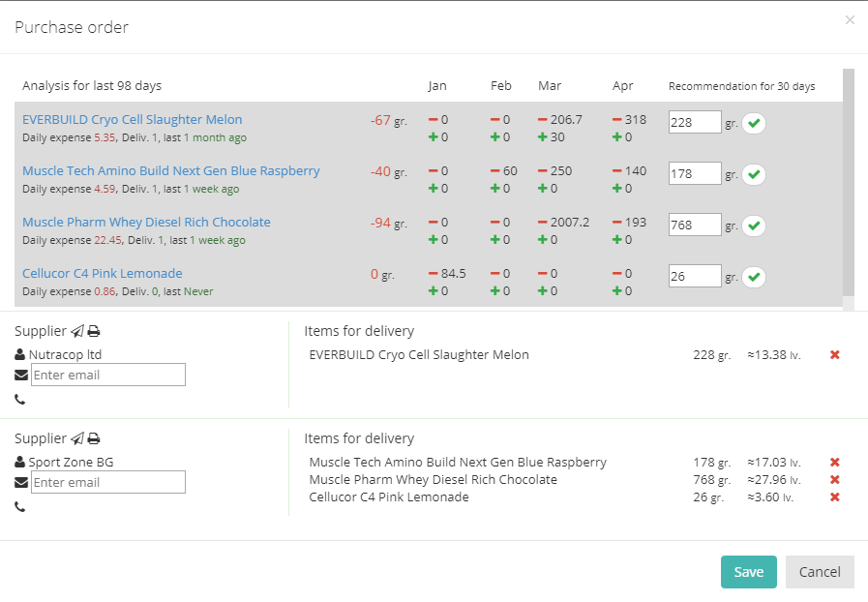Send order to Sport Zone BG via paper-plane icon
Viewport: 868px width, 602px height.
click(77, 438)
